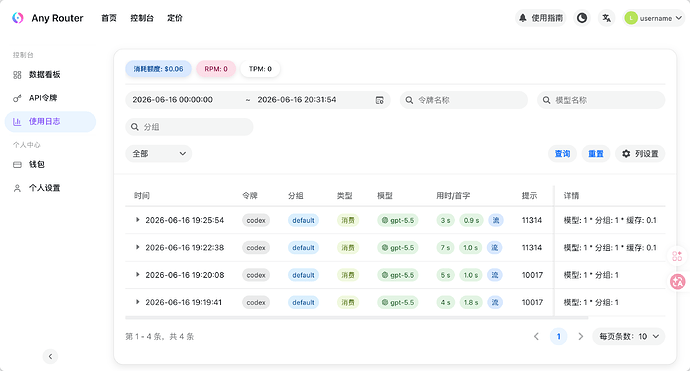Click the RPM: 0 badge
Image resolution: width=690 pixels, height=371 pixels.
point(216,69)
